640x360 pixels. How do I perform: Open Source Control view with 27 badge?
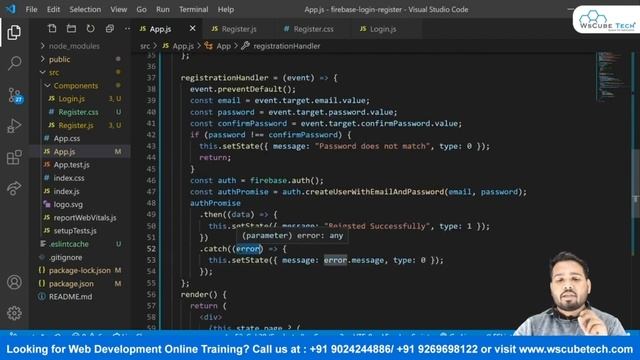click(x=15, y=95)
